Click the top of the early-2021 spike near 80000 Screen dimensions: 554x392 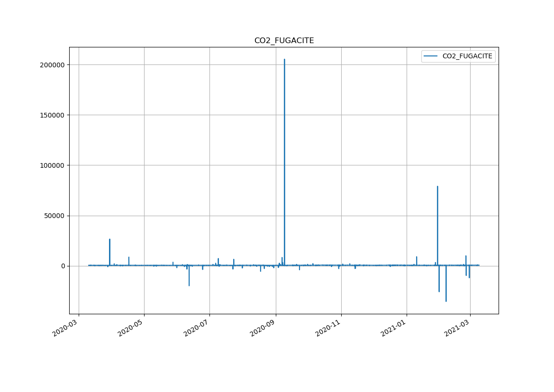[437, 187]
